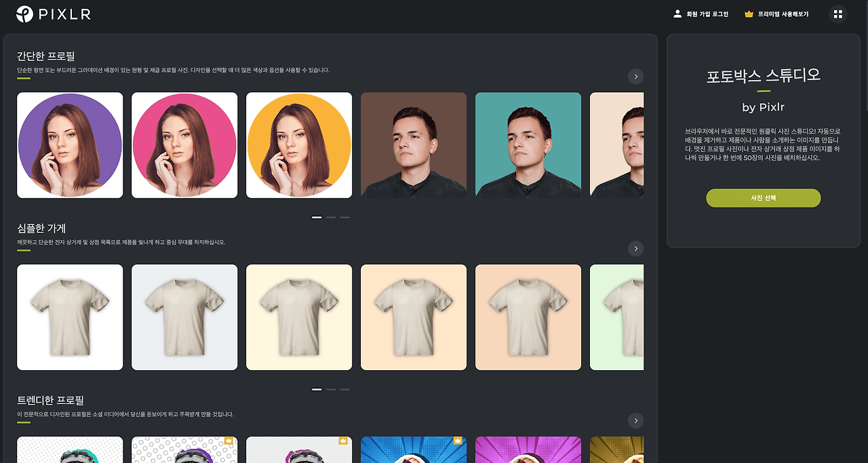Select trendy profile with magenta comic burst background
Image resolution: width=868 pixels, height=463 pixels.
click(x=528, y=449)
